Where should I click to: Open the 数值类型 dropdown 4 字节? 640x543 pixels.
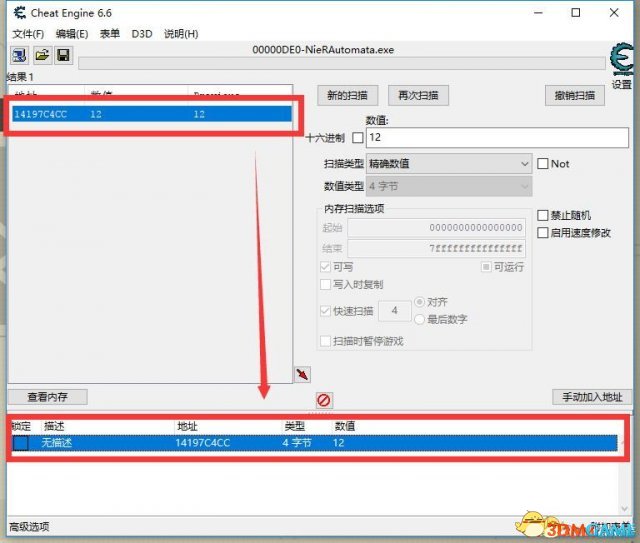tap(449, 187)
